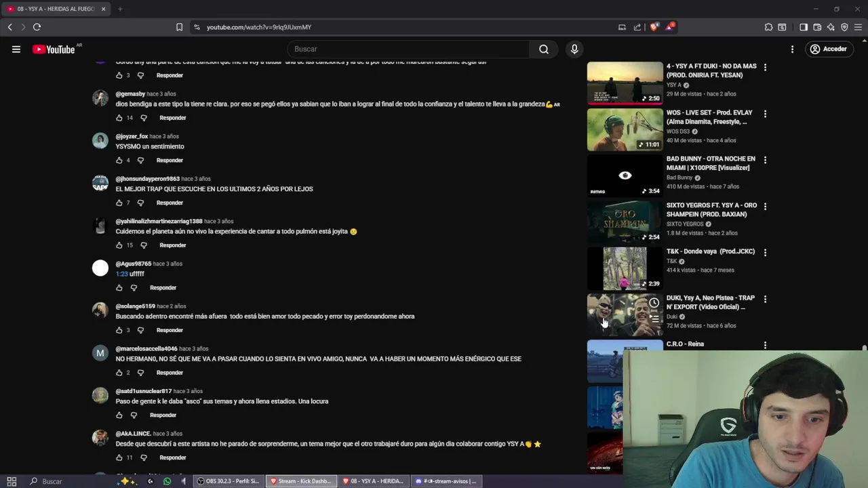Reload the page with the refresh icon

tap(37, 27)
